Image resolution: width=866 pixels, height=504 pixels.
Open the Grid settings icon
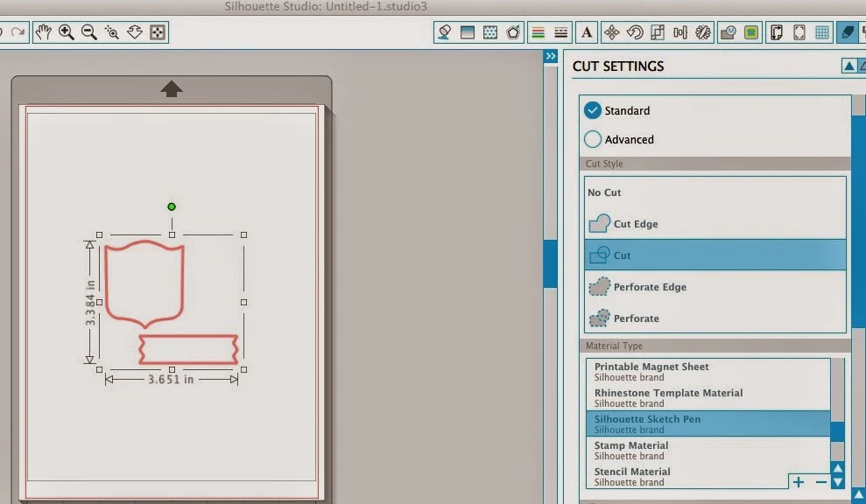[x=822, y=32]
